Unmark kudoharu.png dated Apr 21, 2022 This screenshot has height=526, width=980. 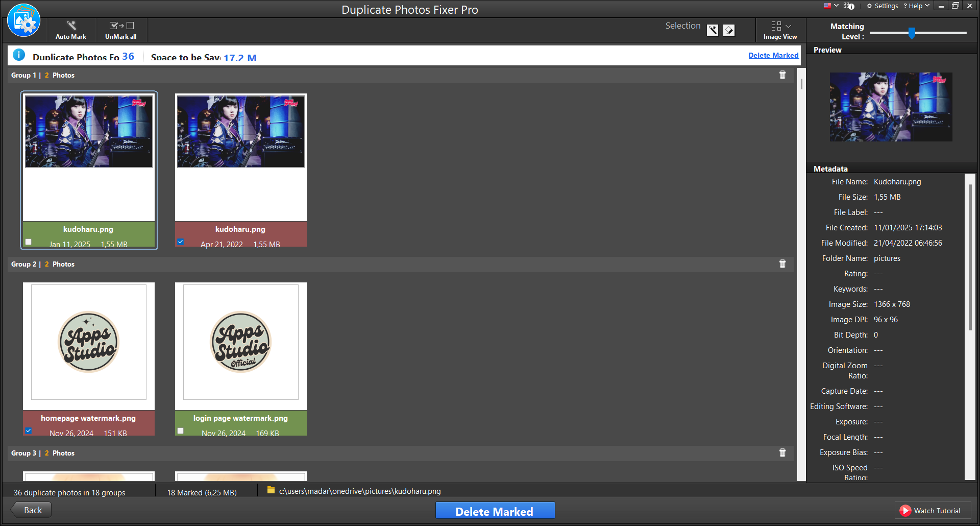(181, 242)
